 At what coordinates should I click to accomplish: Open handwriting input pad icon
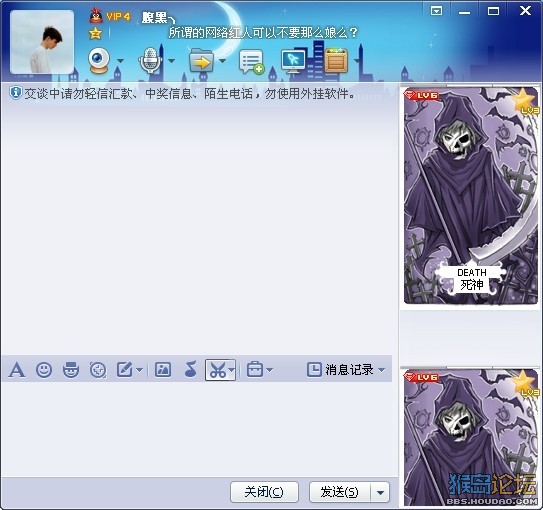tap(125, 370)
